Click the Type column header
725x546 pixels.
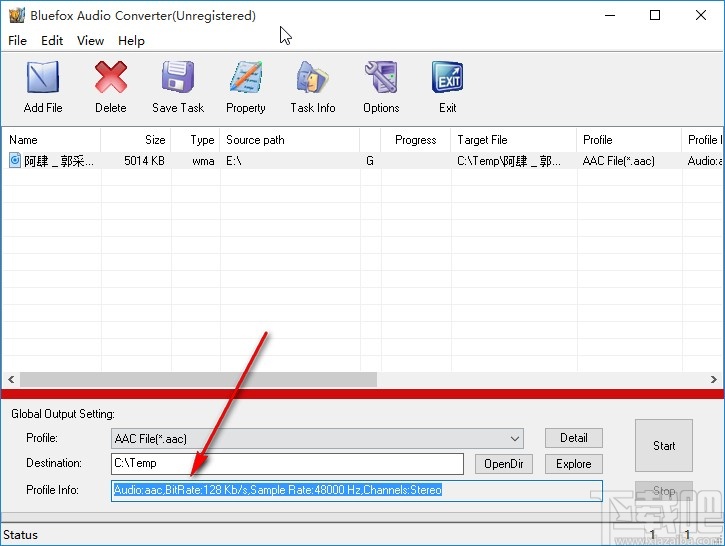point(195,140)
